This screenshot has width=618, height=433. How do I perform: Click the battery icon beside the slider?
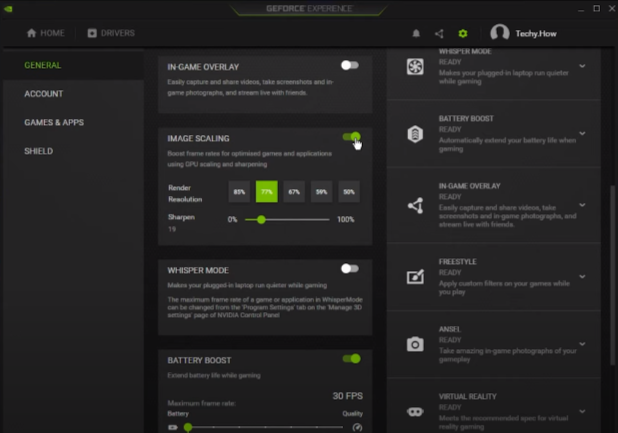click(x=173, y=427)
